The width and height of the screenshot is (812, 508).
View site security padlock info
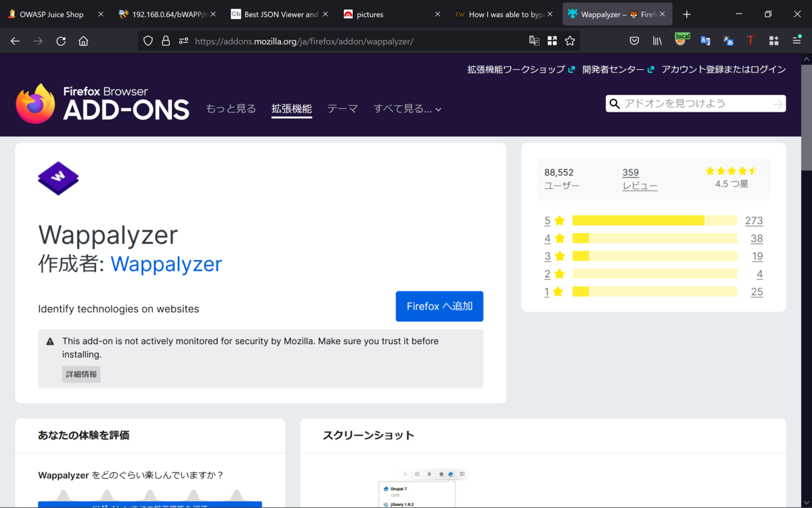[166, 41]
